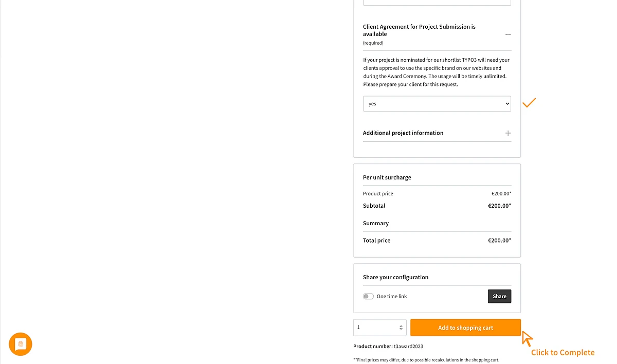Click the Client Agreement for Project Submission heading
The height and width of the screenshot is (364, 617).
[x=419, y=30]
